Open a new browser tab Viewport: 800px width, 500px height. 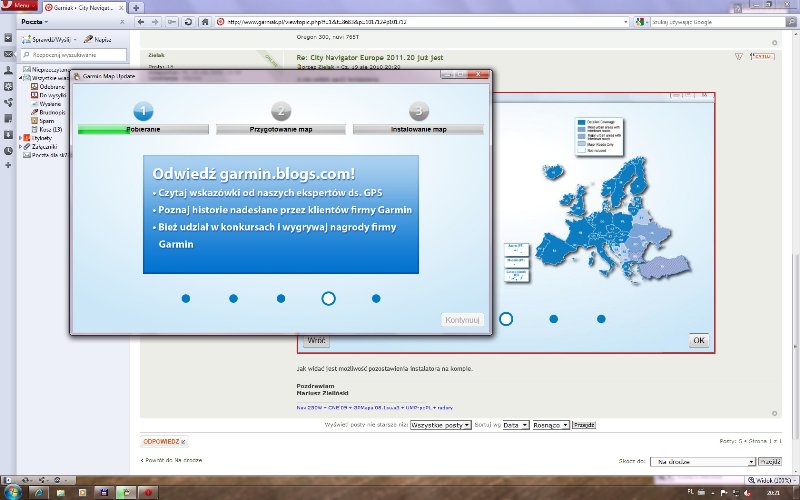pyautogui.click(x=136, y=8)
